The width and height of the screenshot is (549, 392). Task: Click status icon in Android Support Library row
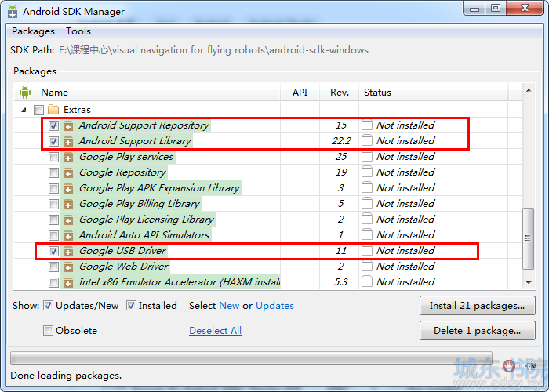click(x=367, y=140)
